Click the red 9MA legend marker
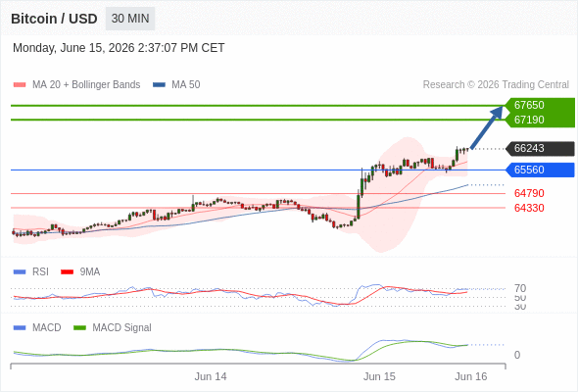The width and height of the screenshot is (578, 392). click(x=67, y=272)
